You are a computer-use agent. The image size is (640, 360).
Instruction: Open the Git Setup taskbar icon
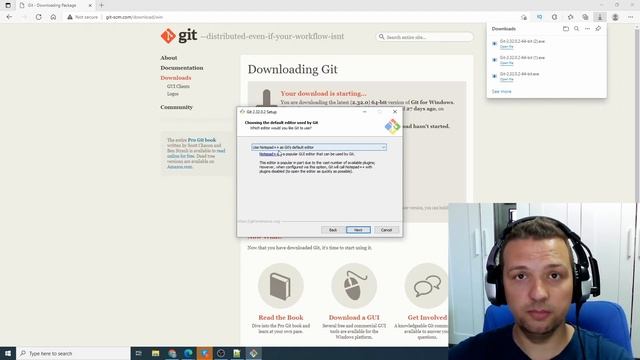(x=253, y=353)
